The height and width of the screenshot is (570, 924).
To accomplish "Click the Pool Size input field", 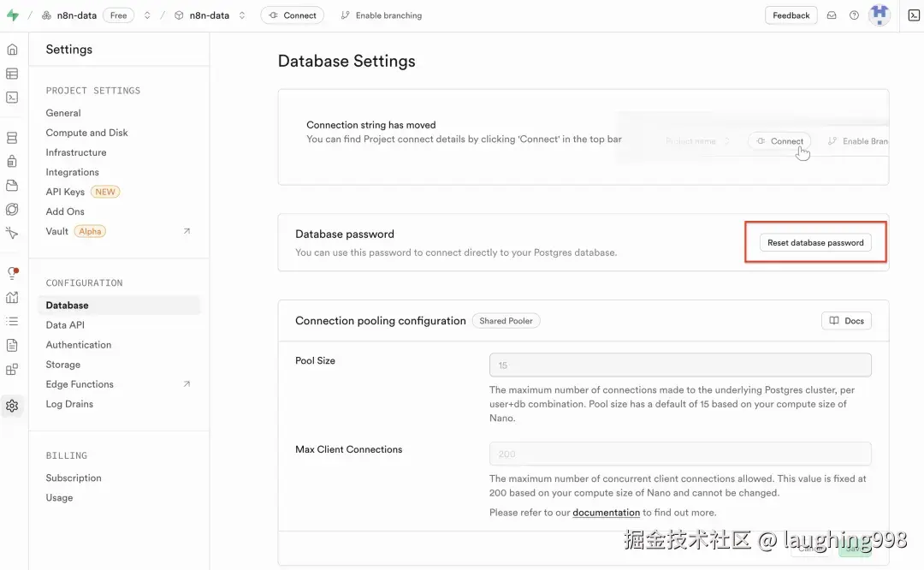I will [680, 365].
